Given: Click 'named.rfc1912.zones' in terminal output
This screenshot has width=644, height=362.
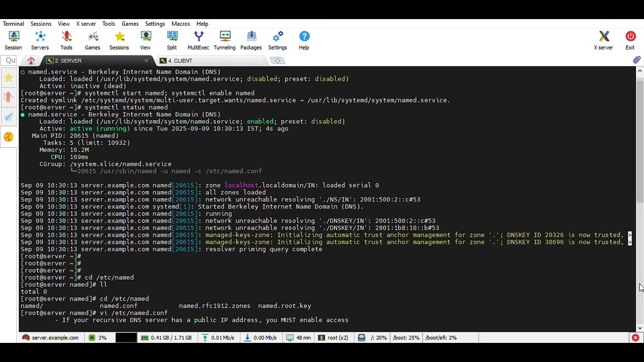Looking at the screenshot, I should point(214,306).
